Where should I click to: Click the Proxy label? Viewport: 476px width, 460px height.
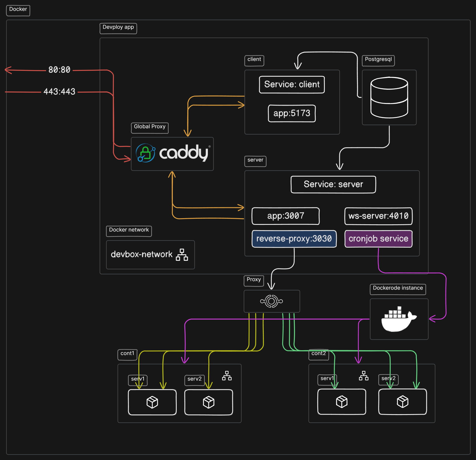[x=254, y=281]
